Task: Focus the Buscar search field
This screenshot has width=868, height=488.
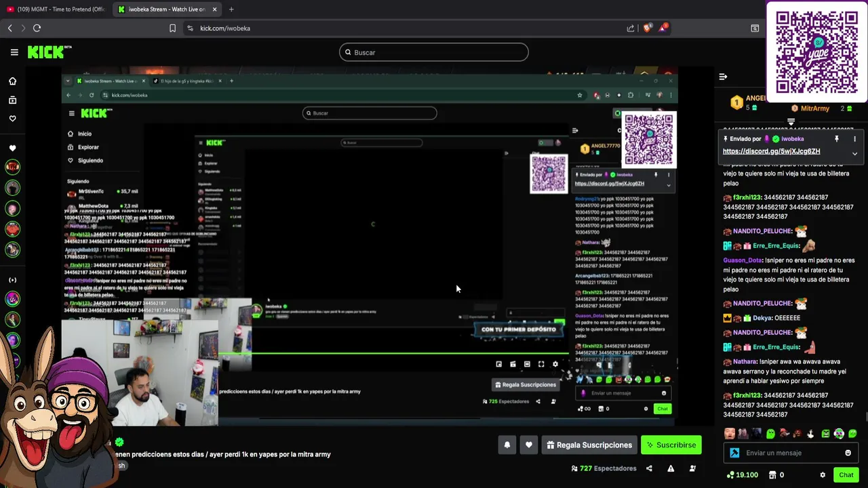Action: [x=434, y=52]
